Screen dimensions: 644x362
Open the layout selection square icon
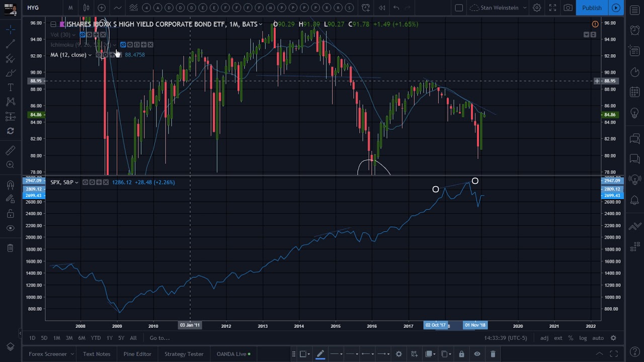[459, 8]
